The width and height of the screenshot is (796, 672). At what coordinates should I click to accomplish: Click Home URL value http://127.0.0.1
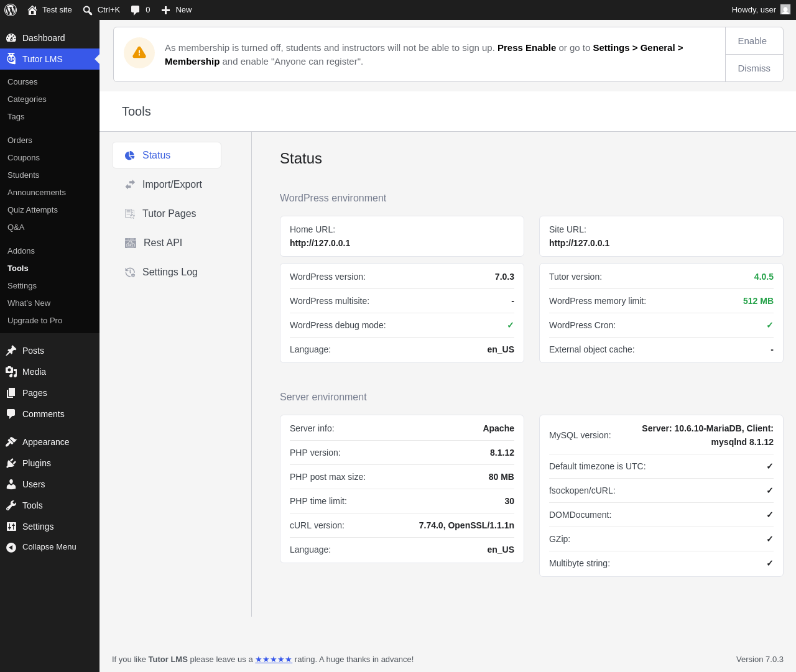[x=320, y=243]
